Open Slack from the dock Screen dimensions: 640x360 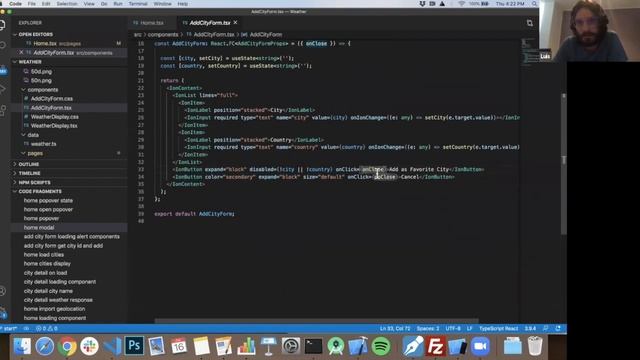pos(89,347)
